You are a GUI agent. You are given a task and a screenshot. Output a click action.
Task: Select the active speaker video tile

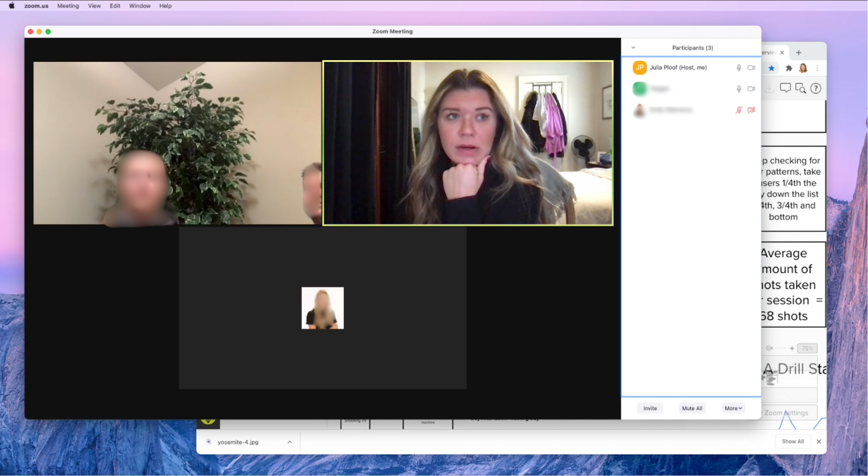point(468,143)
